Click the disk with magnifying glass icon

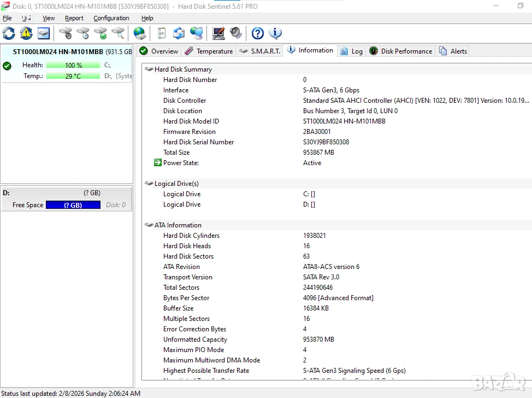[118, 33]
